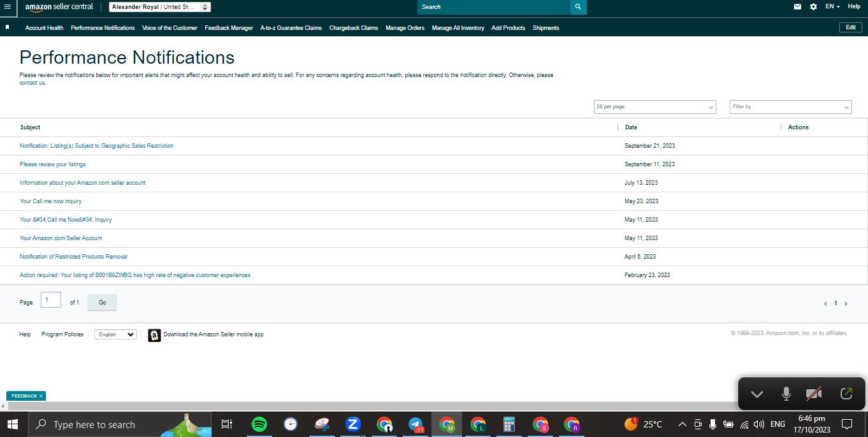
Task: Open Notification of Restricted Products Removal
Action: tap(73, 257)
